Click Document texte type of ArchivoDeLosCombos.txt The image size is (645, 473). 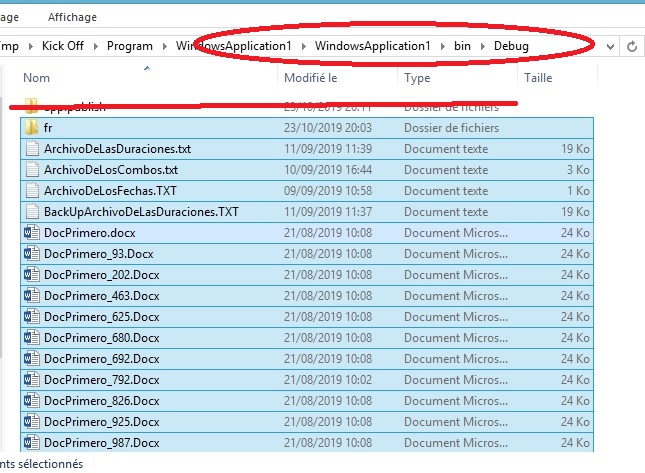point(446,170)
